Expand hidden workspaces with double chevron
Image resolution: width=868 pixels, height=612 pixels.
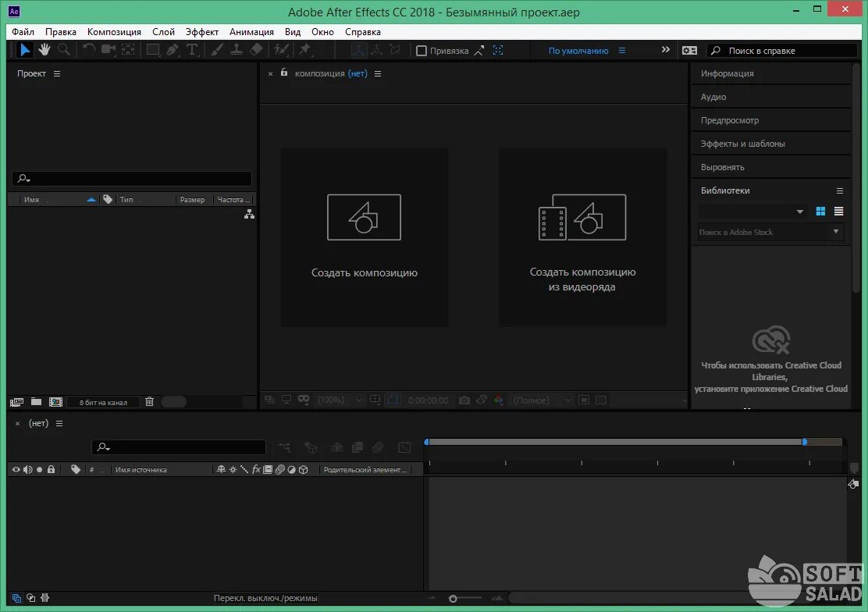665,50
